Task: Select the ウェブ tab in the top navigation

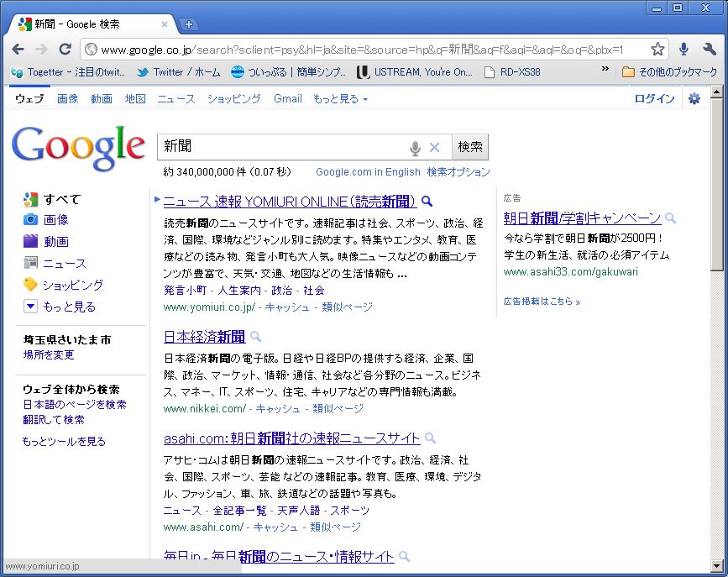Action: click(29, 98)
